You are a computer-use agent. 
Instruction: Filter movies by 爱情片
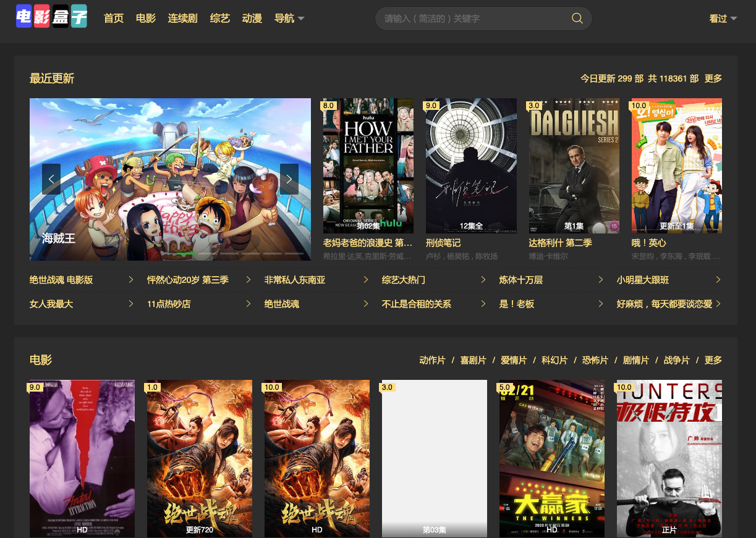514,360
